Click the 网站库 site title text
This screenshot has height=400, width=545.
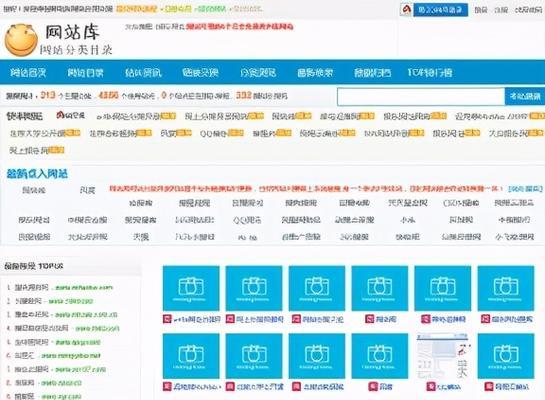click(72, 32)
